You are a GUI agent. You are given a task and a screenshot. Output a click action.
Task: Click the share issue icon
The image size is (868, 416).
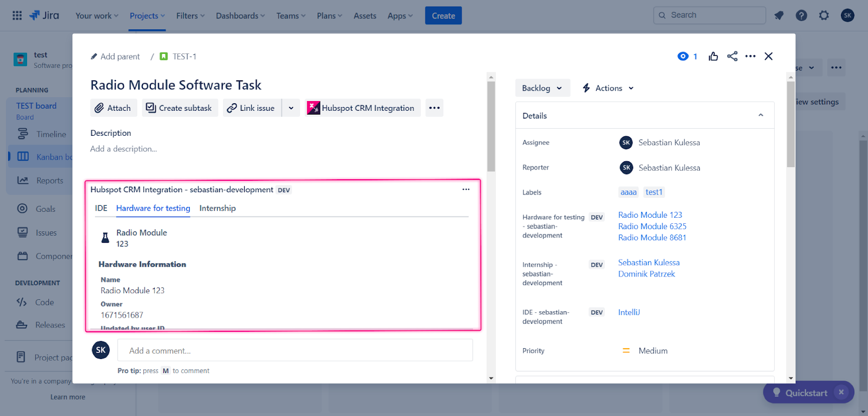click(x=732, y=56)
